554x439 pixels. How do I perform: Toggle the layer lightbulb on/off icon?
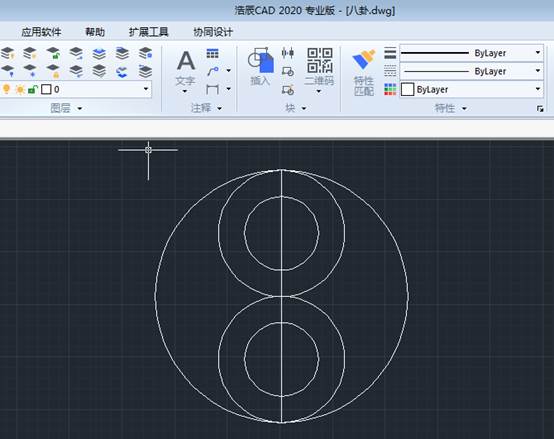pyautogui.click(x=6, y=89)
